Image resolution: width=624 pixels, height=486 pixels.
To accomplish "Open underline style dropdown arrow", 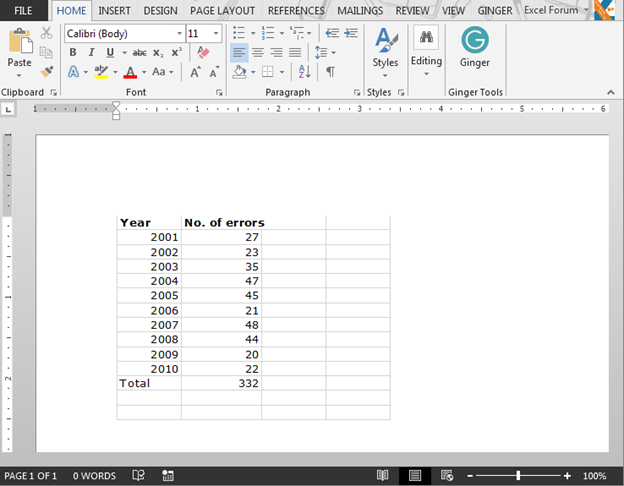I will [124, 53].
